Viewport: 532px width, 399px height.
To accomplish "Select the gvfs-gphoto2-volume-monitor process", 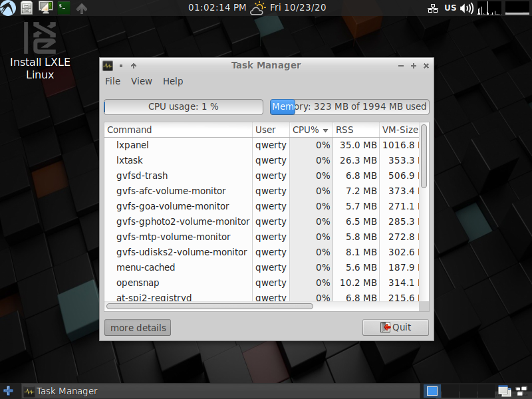I will click(x=261, y=221).
